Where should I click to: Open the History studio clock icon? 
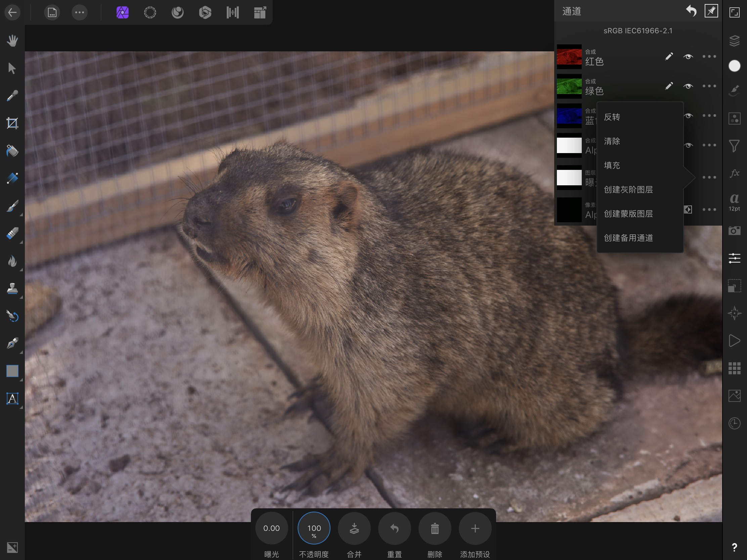click(734, 423)
